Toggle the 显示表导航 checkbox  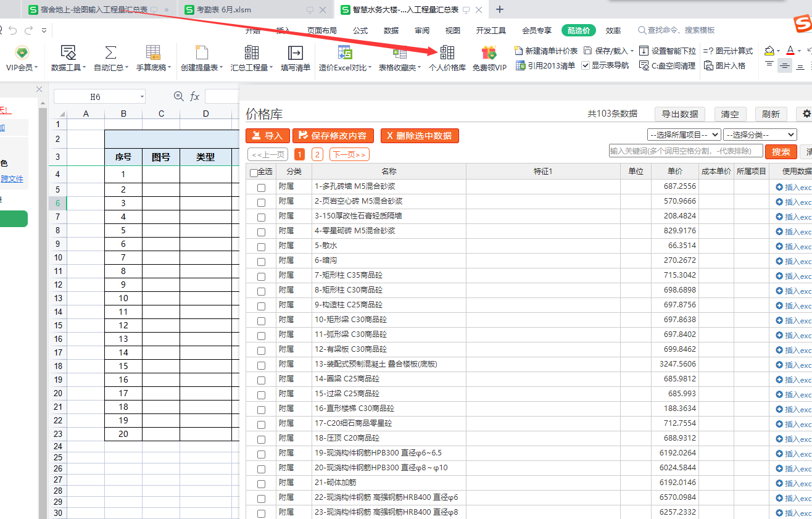click(586, 65)
